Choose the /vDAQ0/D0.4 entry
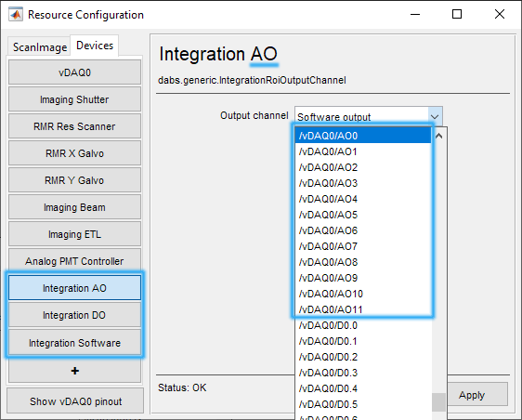Viewport: 522px width, 420px height. [x=363, y=388]
